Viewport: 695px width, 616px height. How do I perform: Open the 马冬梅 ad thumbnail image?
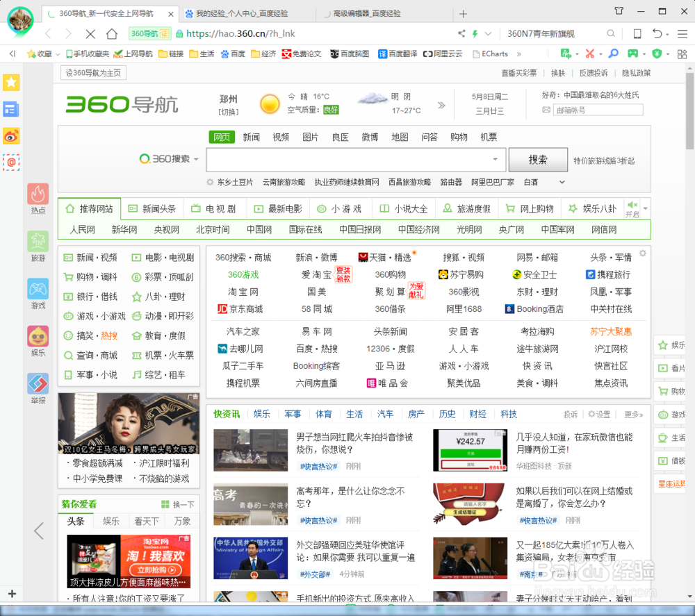point(129,423)
